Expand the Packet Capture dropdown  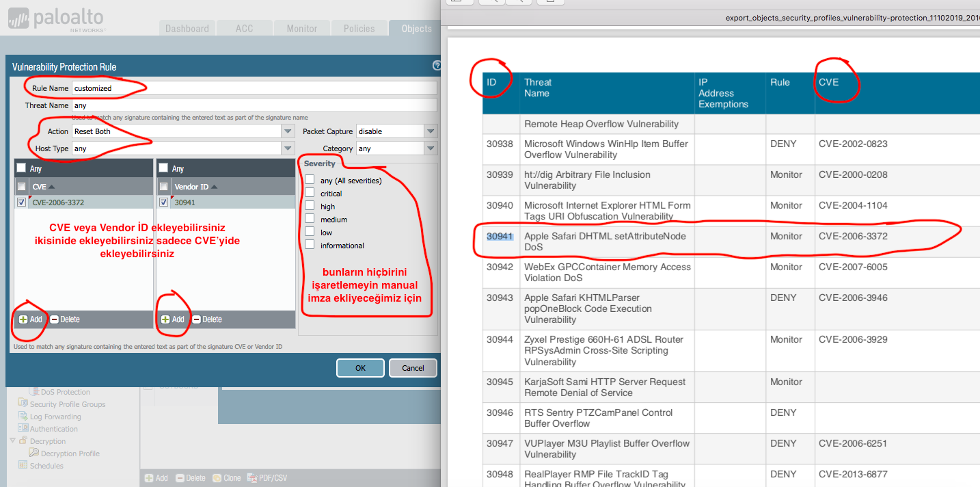coord(430,131)
